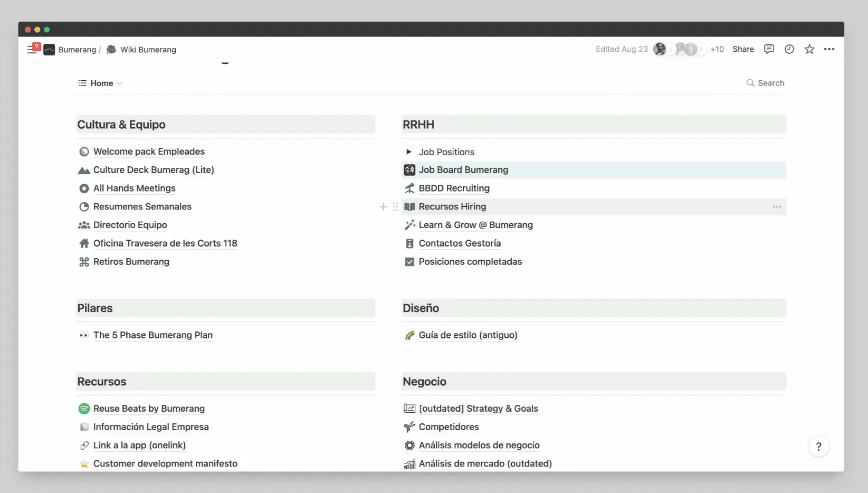This screenshot has height=493, width=868.
Task: Click the Retiros Bumerang command icon
Action: [84, 262]
